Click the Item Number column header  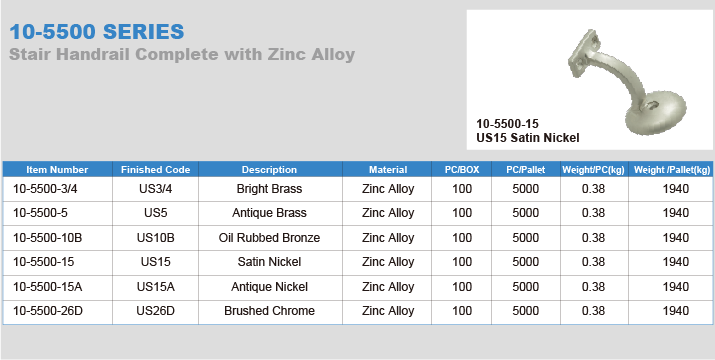(x=57, y=170)
